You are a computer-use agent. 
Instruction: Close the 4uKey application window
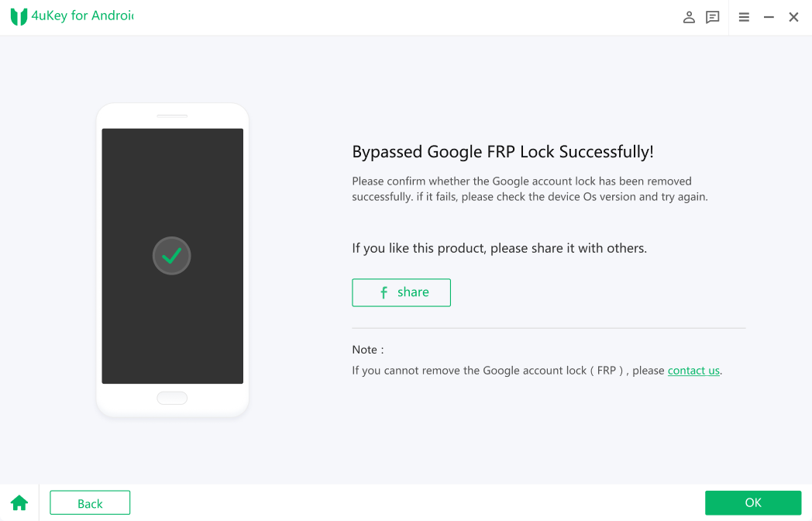click(x=793, y=17)
